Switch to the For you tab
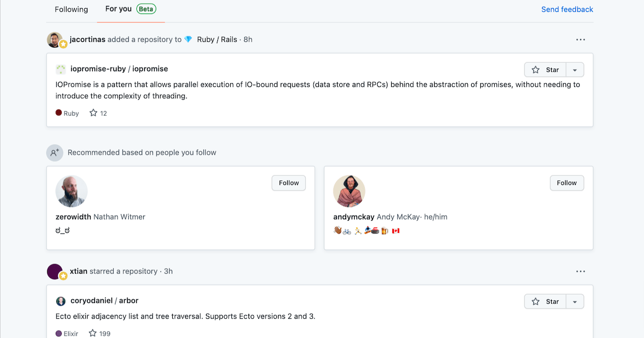This screenshot has height=338, width=644. tap(118, 9)
